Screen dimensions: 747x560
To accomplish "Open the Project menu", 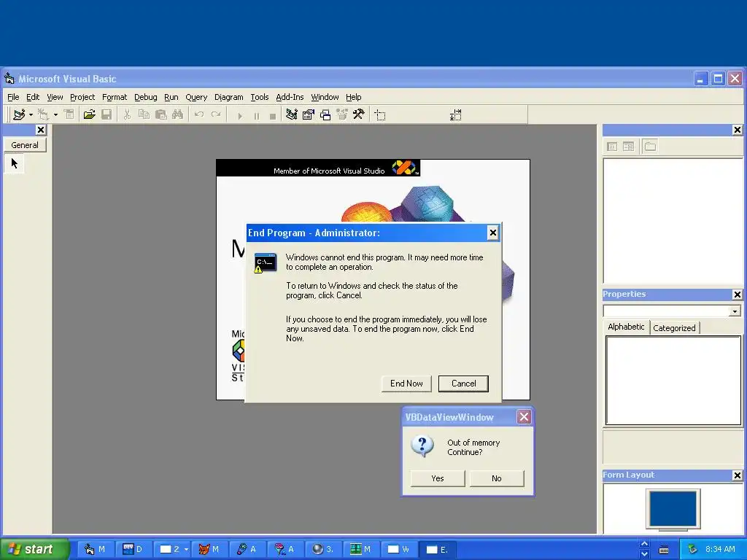I will (x=82, y=97).
